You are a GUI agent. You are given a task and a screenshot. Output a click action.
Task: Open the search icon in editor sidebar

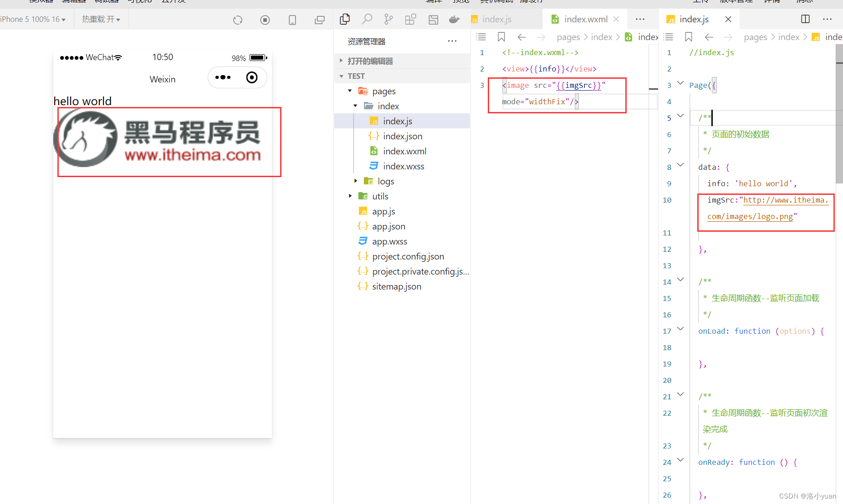[367, 19]
